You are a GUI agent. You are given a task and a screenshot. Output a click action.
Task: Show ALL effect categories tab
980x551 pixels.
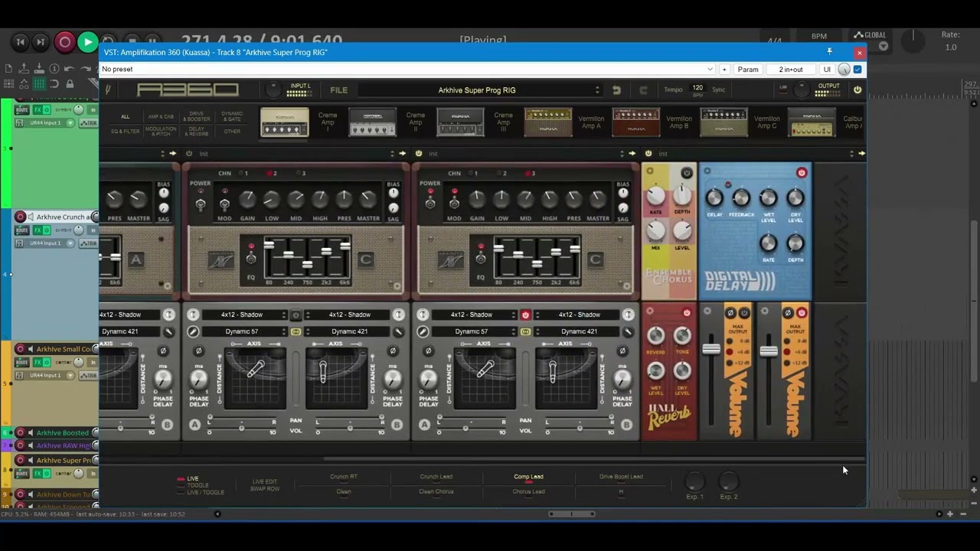[x=126, y=116]
